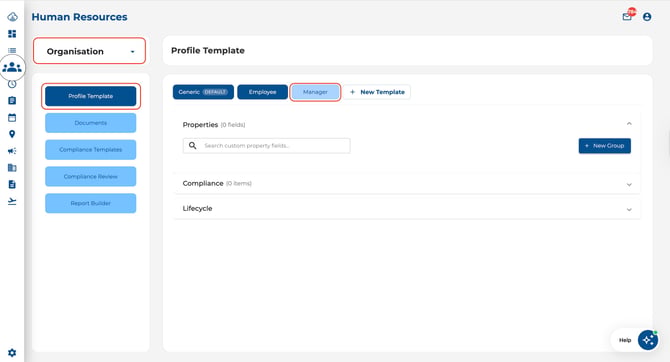Image resolution: width=670 pixels, height=362 pixels.
Task: Focus the search custom property fields box
Action: [267, 146]
